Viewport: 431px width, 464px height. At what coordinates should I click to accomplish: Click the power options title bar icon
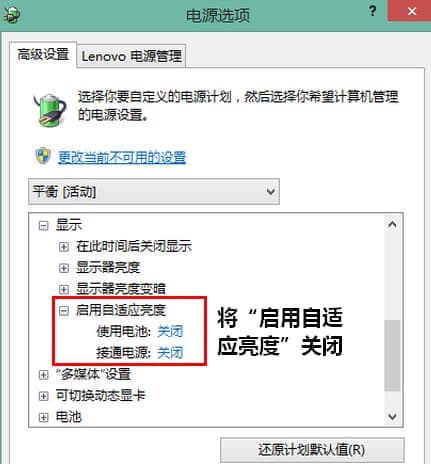tap(11, 15)
